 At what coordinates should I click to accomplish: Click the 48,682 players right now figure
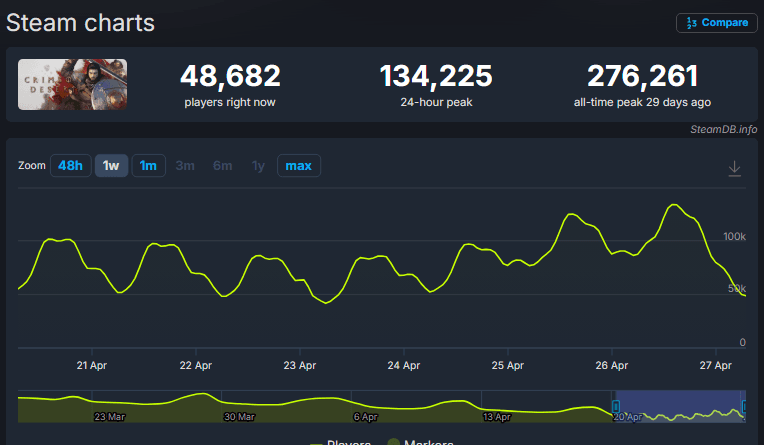230,76
